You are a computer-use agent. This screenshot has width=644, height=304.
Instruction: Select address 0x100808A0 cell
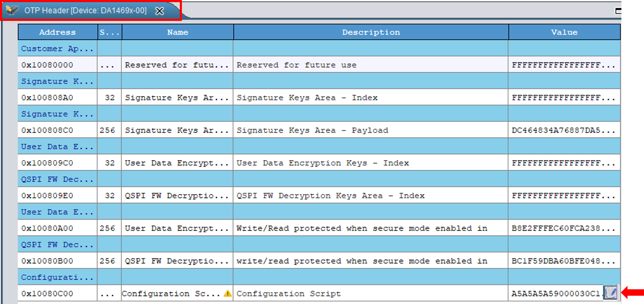click(58, 97)
